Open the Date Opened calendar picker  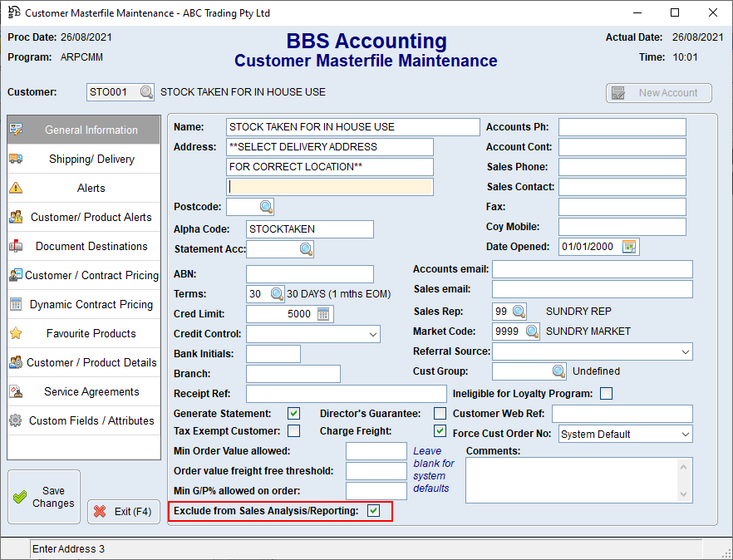tap(629, 247)
